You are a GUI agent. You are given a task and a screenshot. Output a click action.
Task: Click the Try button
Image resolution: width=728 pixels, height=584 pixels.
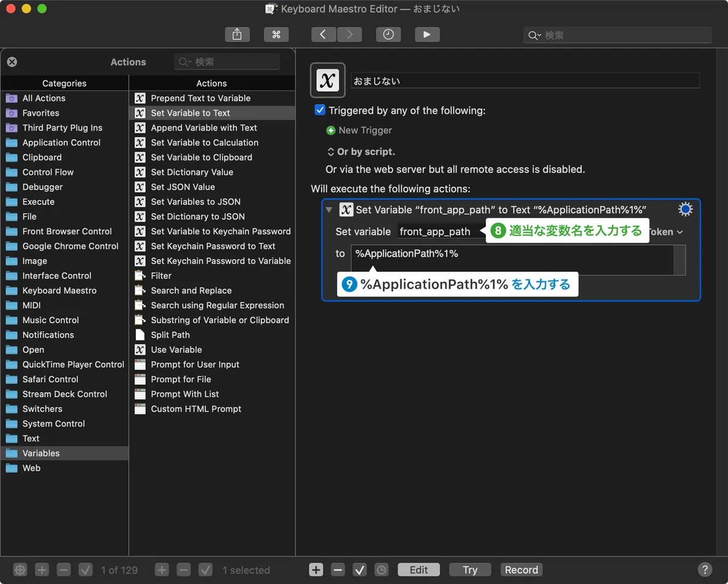[470, 569]
